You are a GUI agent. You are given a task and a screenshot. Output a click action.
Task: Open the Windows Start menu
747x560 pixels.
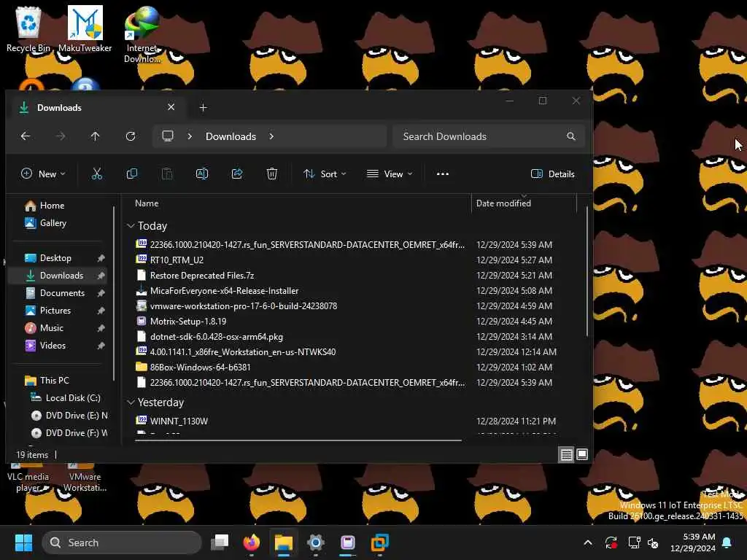click(23, 542)
